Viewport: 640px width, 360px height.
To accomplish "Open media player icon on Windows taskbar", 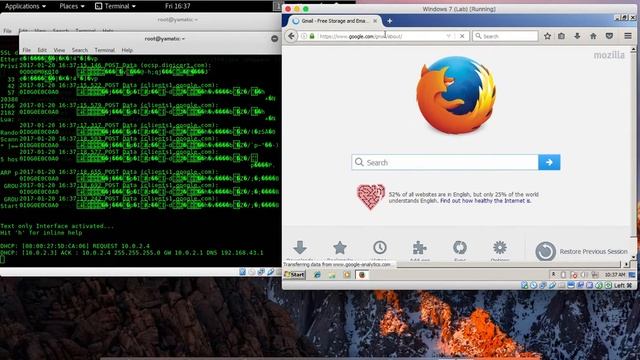I will [347, 275].
